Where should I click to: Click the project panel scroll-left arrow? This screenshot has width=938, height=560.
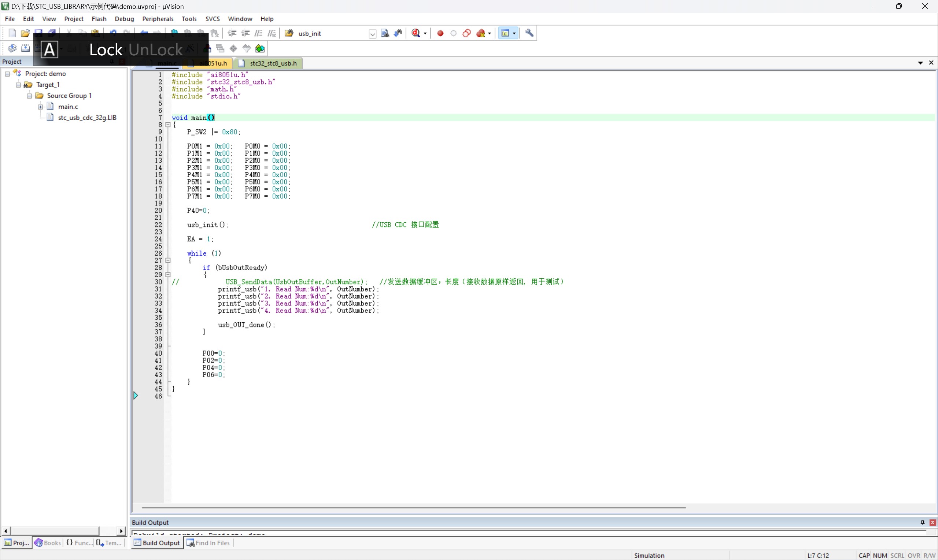point(5,531)
